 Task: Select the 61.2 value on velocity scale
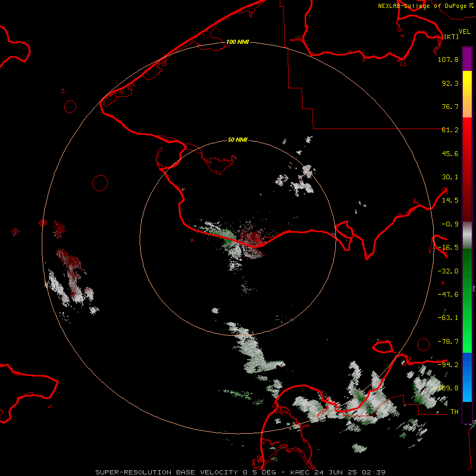pyautogui.click(x=450, y=130)
